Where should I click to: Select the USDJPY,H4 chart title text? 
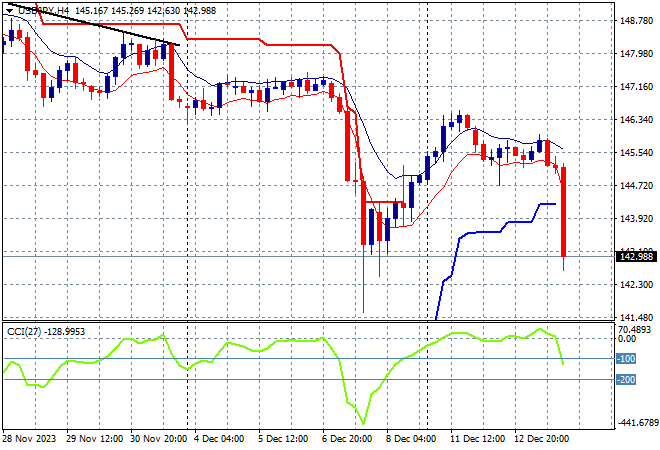click(x=44, y=11)
